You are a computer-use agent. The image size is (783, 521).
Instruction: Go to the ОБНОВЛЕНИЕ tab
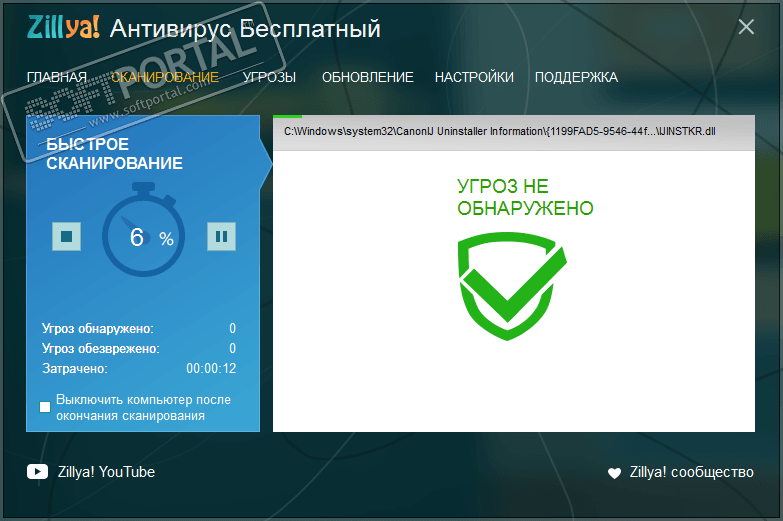tap(368, 77)
